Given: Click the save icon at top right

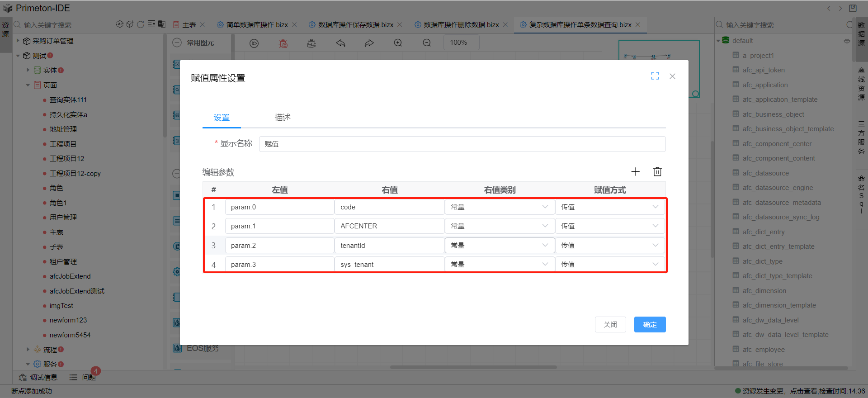Looking at the screenshot, I should coord(853,8).
